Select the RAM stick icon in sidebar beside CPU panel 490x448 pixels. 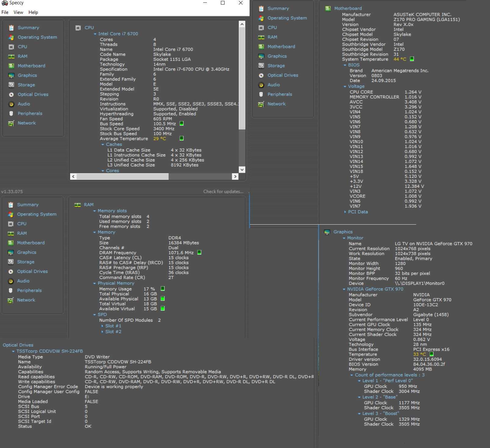point(11,56)
